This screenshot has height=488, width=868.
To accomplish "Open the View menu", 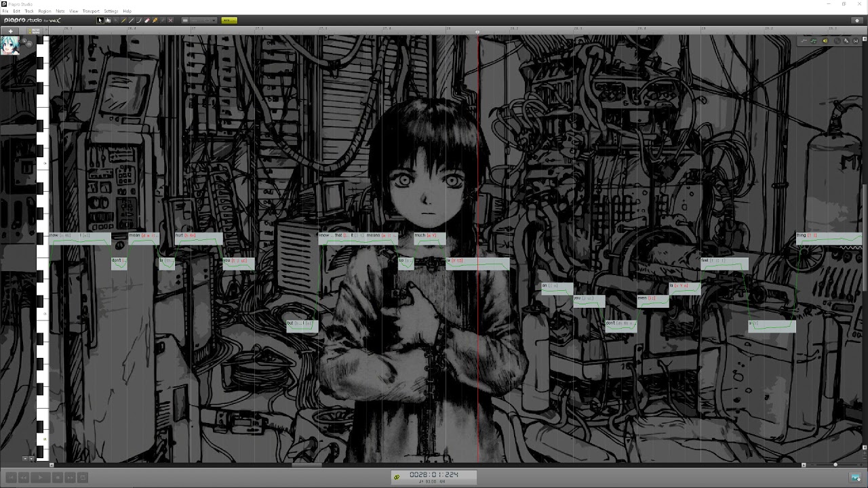I will tap(74, 11).
